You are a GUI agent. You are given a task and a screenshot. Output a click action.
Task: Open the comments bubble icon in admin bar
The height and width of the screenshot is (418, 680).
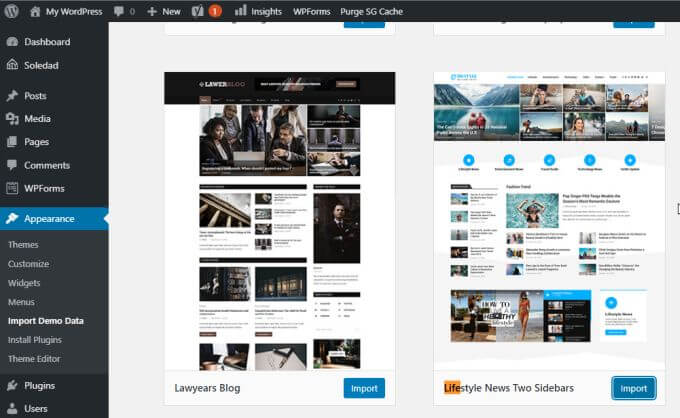tap(118, 11)
